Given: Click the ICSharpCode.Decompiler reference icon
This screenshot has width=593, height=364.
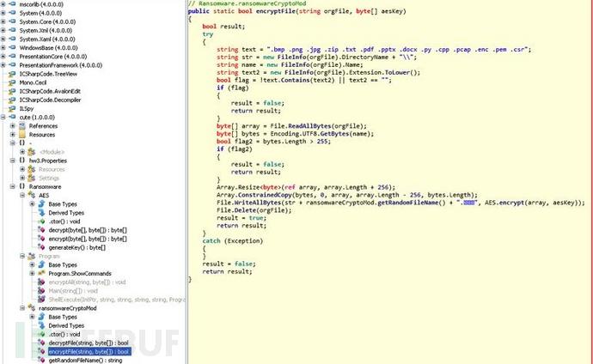Looking at the screenshot, I should 12,100.
